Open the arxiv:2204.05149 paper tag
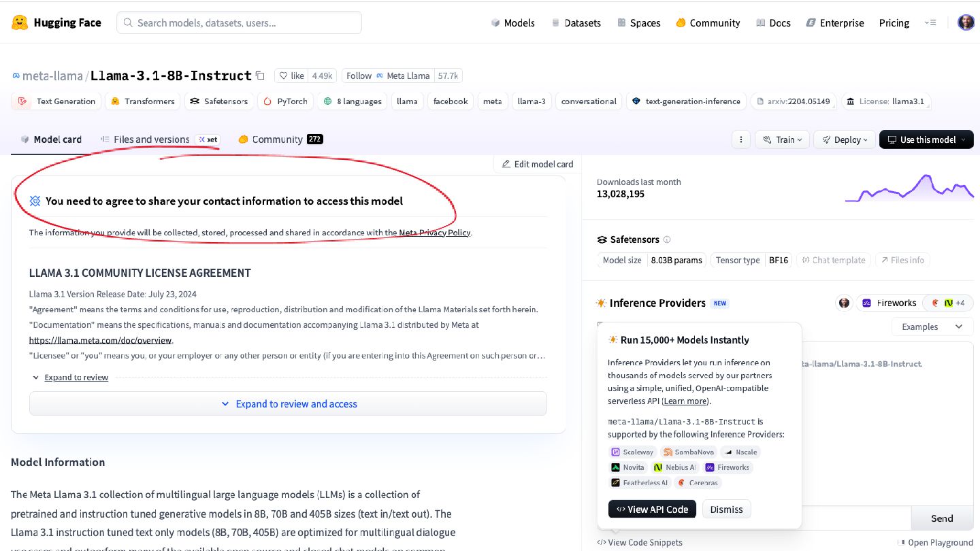The height and width of the screenshot is (551, 980). [x=793, y=101]
